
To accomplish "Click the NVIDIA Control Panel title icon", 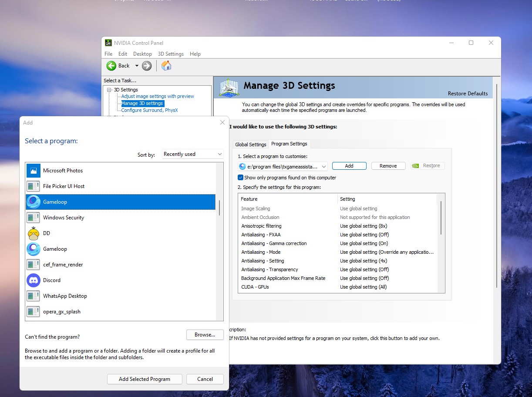I will pyautogui.click(x=108, y=43).
